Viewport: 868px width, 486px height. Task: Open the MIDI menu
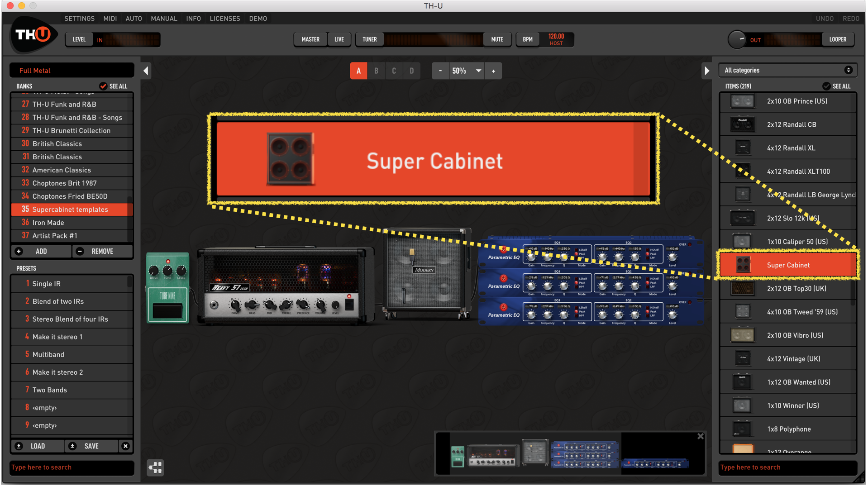[110, 19]
